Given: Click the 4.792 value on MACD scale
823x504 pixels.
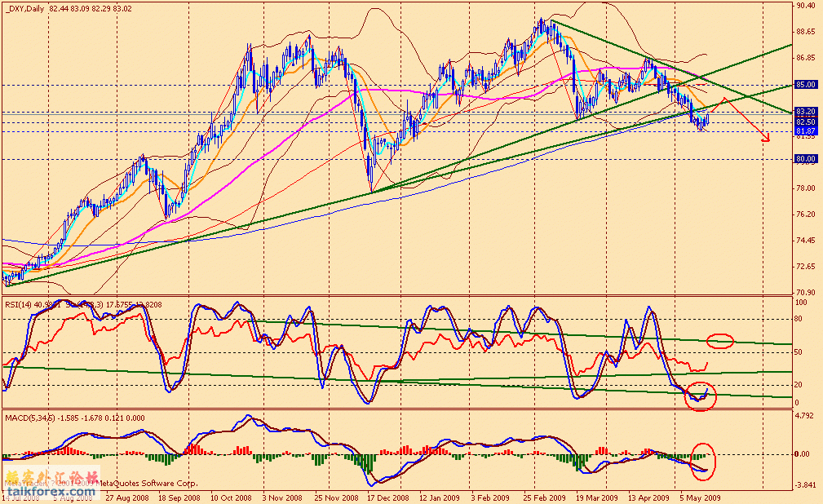Looking at the screenshot, I should pos(806,416).
